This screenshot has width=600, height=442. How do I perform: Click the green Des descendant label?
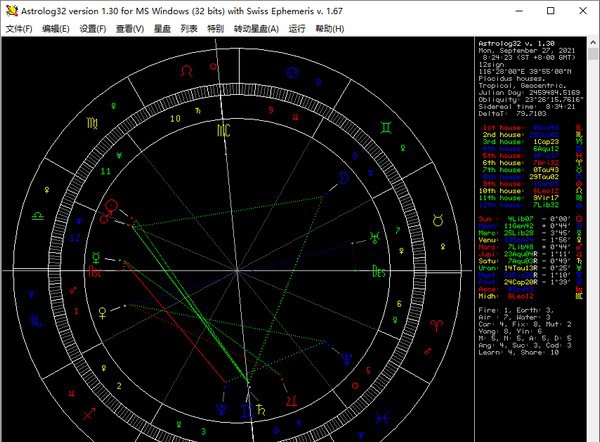pyautogui.click(x=378, y=270)
